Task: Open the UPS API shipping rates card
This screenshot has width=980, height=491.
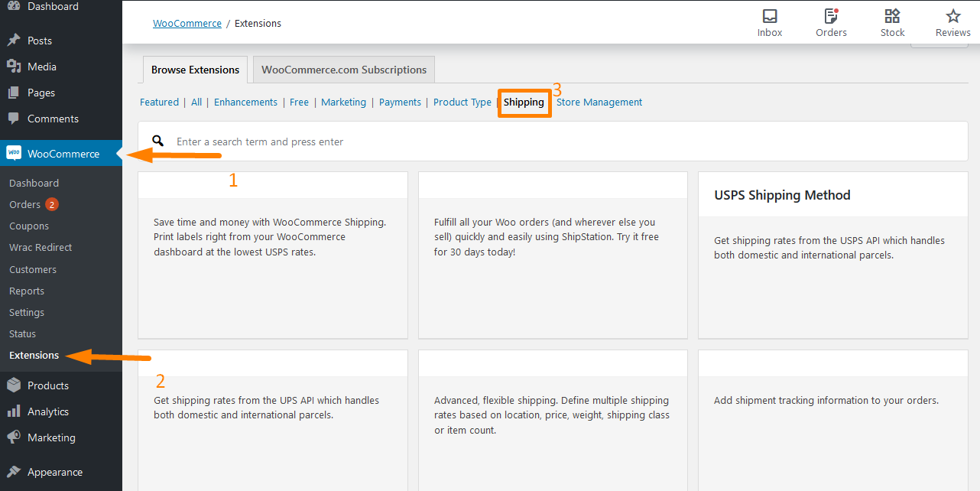Action: coord(273,421)
